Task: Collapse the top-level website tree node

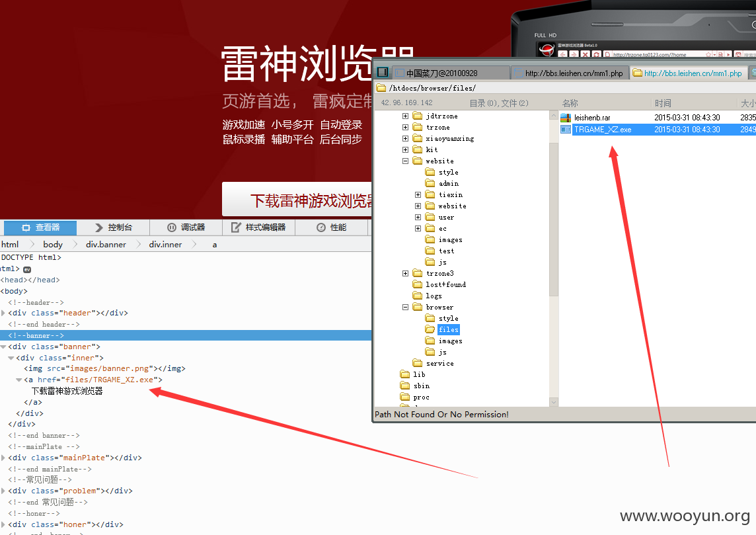Action: (406, 161)
